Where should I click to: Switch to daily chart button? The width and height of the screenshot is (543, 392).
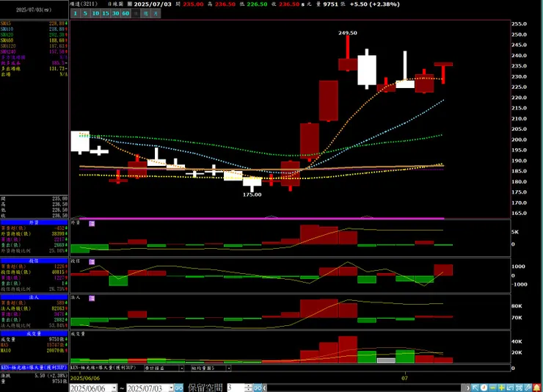136,13
